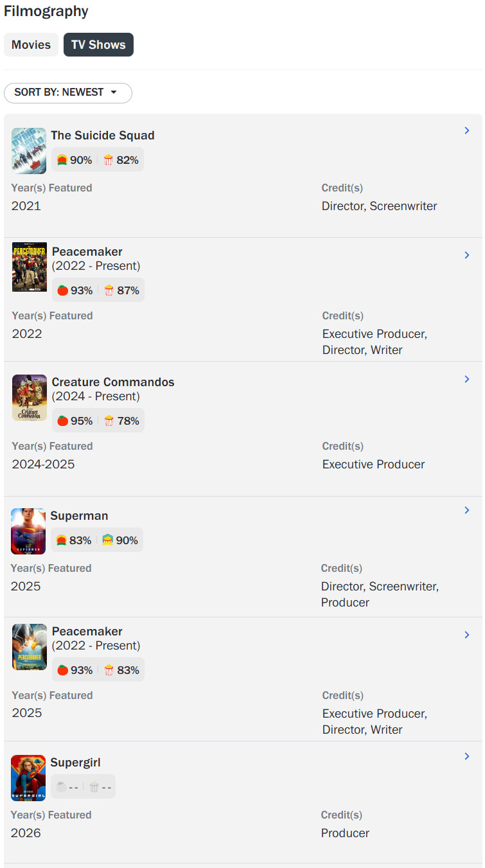The width and height of the screenshot is (485, 868).
Task: Expand The Suicide Squad row chevron
Action: pyautogui.click(x=467, y=130)
